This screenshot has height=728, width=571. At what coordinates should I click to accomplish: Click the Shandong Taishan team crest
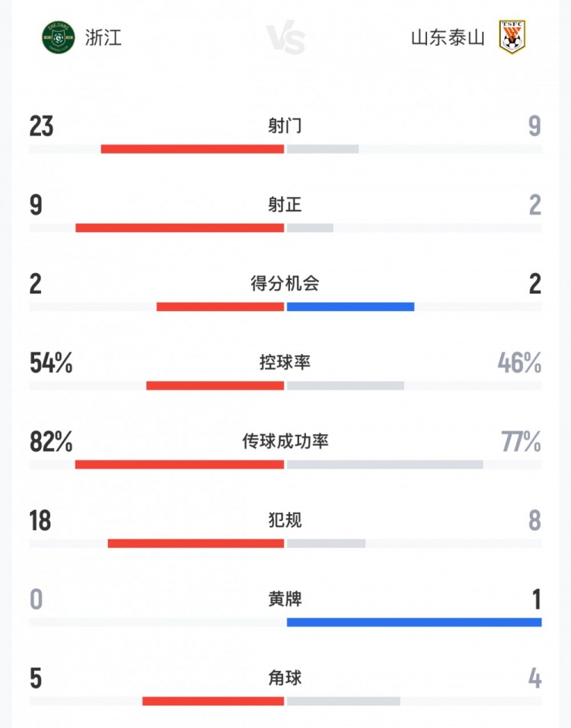pos(512,37)
